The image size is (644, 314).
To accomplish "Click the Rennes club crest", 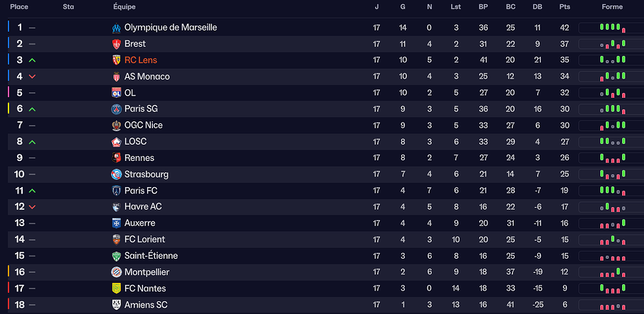I will click(x=117, y=158).
